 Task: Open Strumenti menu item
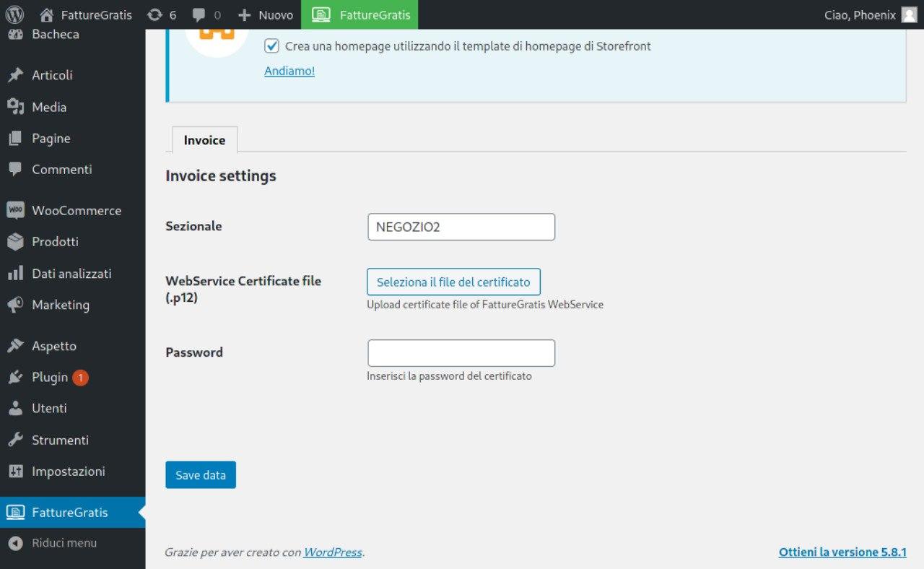72,440
